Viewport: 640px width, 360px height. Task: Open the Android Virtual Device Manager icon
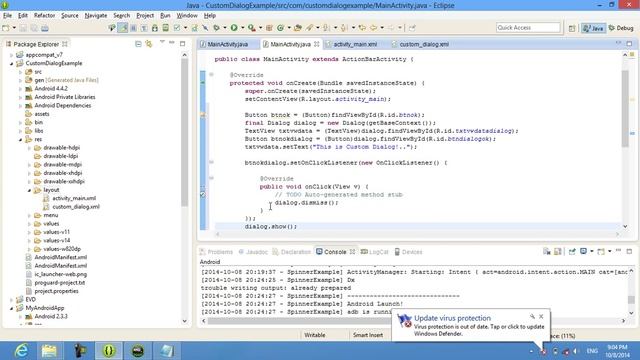point(165,28)
